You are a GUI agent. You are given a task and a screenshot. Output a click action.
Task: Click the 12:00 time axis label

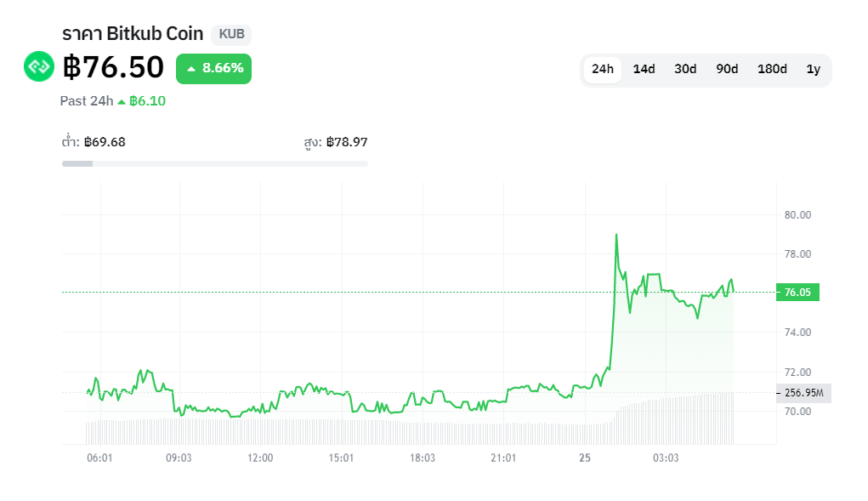[x=260, y=458]
